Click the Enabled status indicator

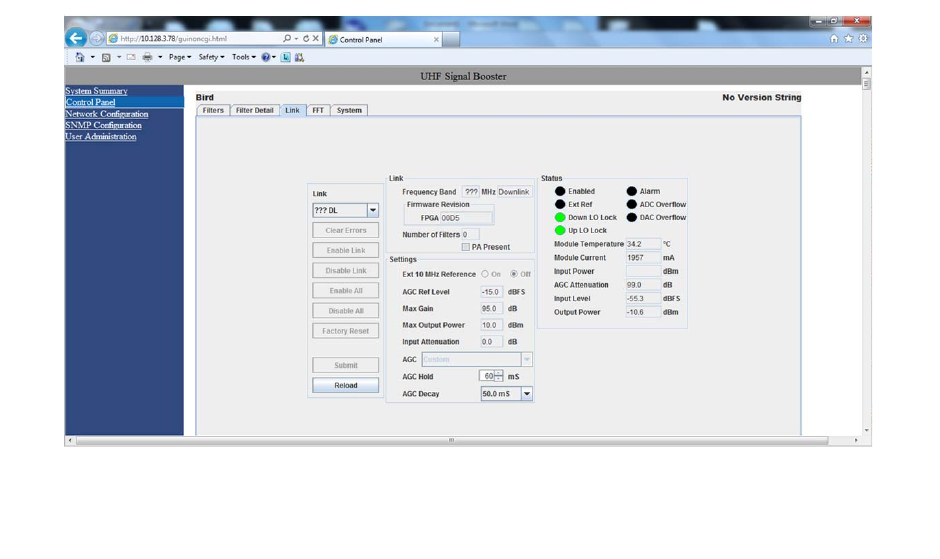[x=560, y=191]
